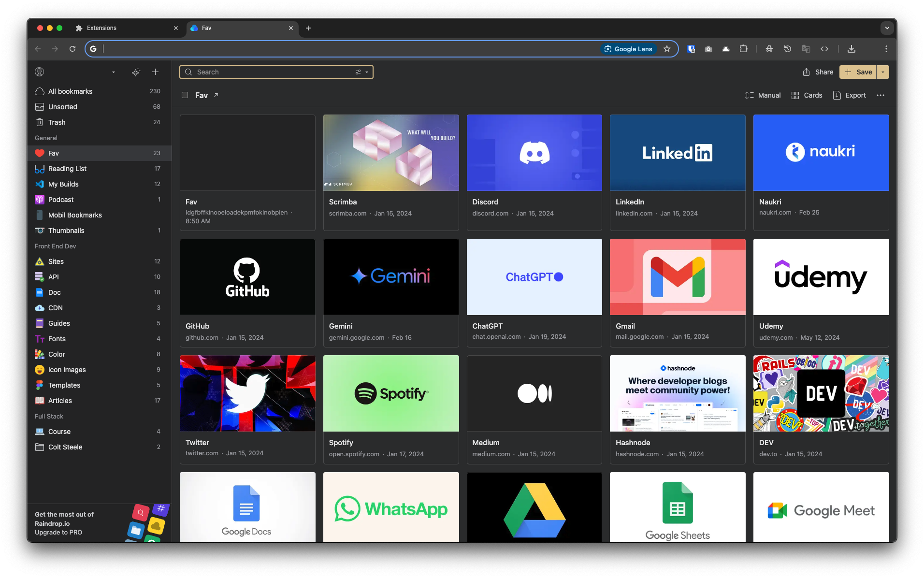Collapse the General group header
The image size is (924, 578).
(46, 138)
